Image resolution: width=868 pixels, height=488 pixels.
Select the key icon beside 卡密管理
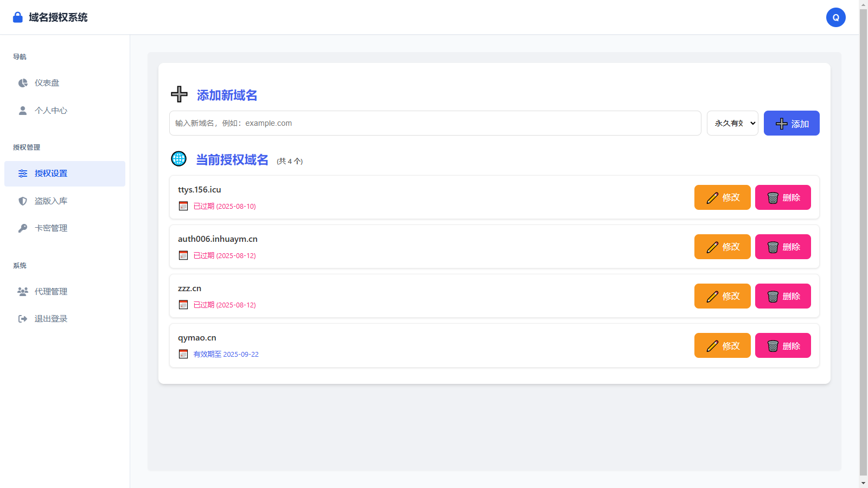coord(22,228)
